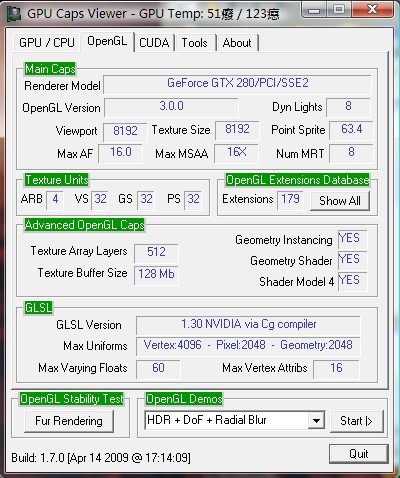The width and height of the screenshot is (400, 478).
Task: Click the Max AF 16.0 field
Action: 121,153
